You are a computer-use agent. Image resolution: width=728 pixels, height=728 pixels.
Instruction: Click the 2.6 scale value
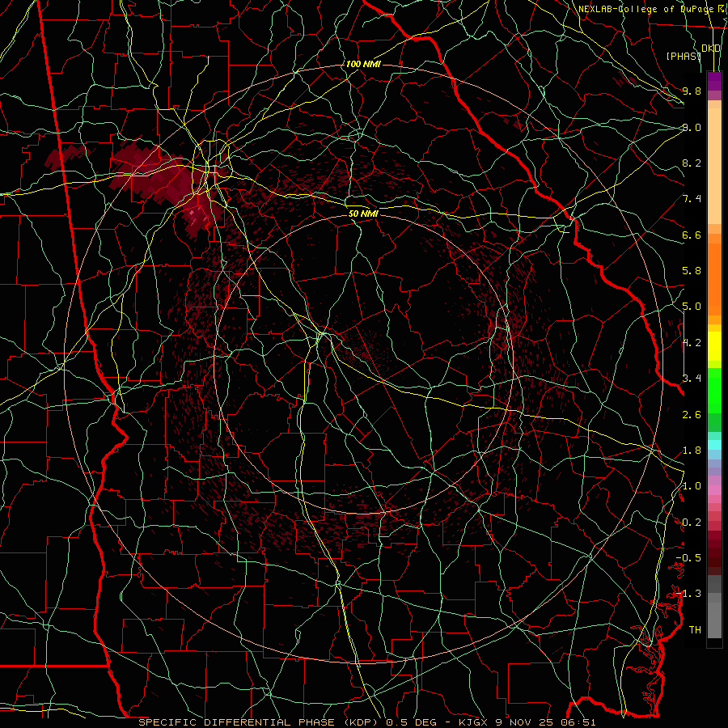tap(692, 415)
